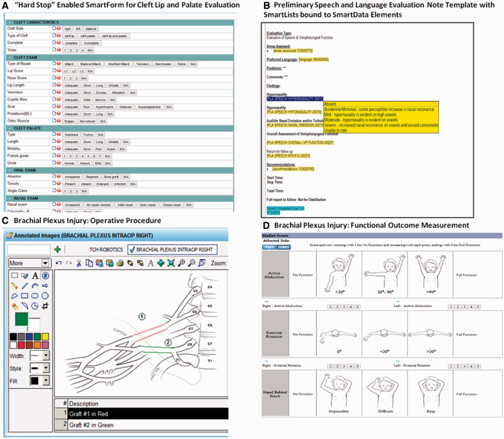Click the empty text field left of green plus
Viewport: 504px width, 439px height.
[28, 249]
